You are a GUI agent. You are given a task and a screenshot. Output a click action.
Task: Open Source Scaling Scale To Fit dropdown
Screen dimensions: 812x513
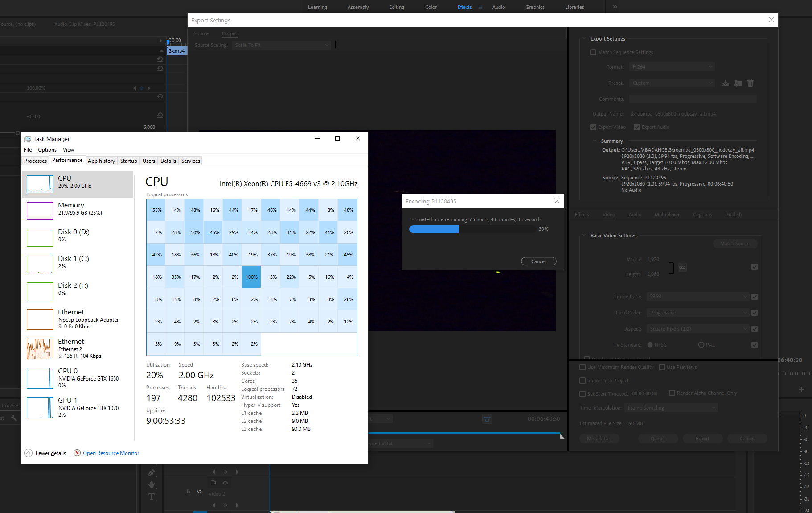(x=282, y=45)
